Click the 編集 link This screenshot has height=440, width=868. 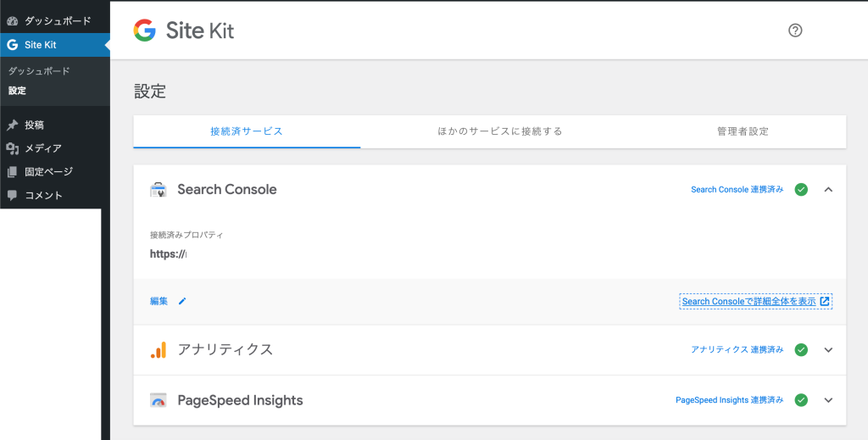pyautogui.click(x=159, y=301)
